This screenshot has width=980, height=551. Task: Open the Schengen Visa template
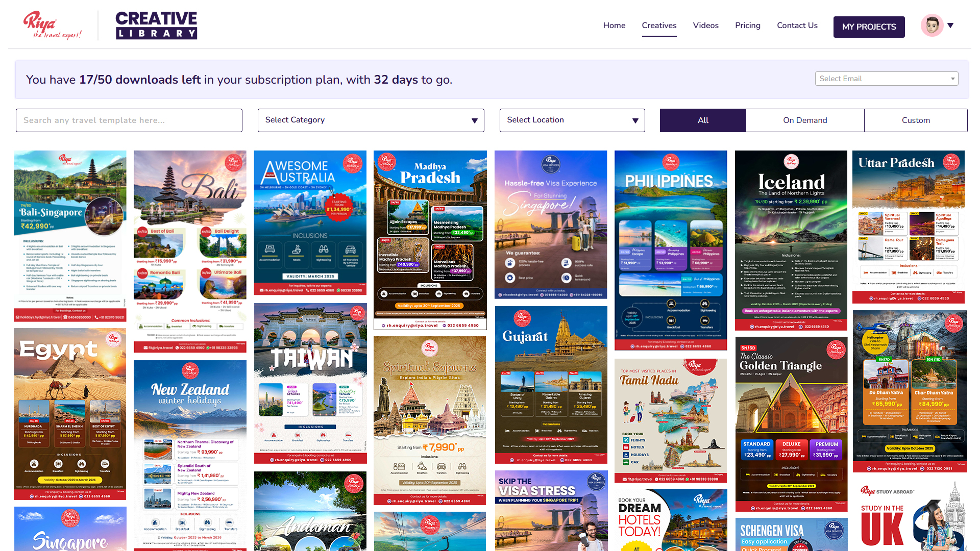pos(792,535)
